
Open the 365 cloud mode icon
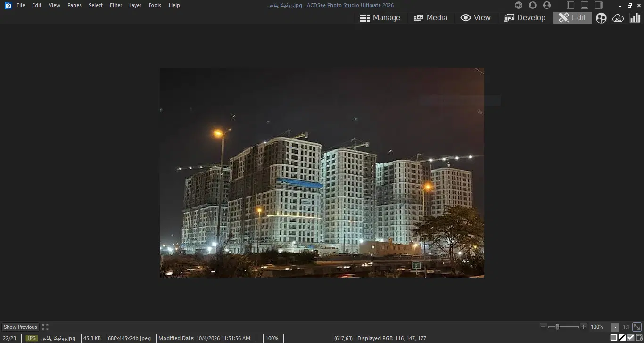coord(618,18)
